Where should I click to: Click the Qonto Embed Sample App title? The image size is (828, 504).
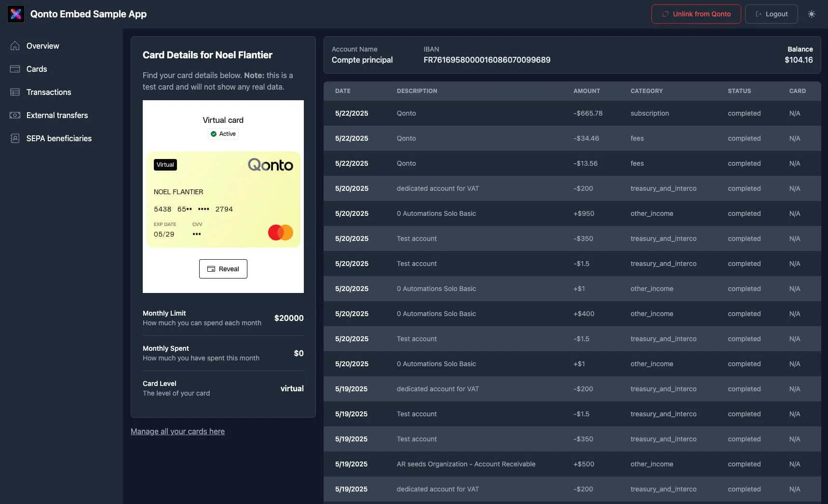click(88, 14)
